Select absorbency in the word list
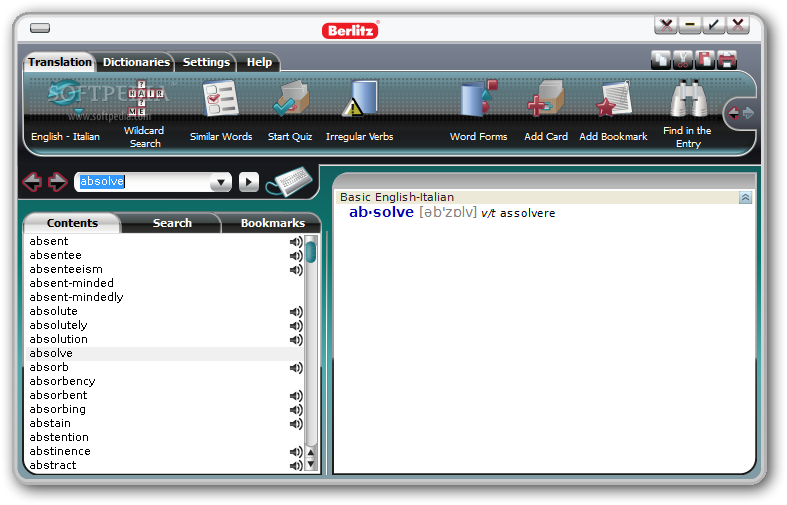 (x=164, y=382)
